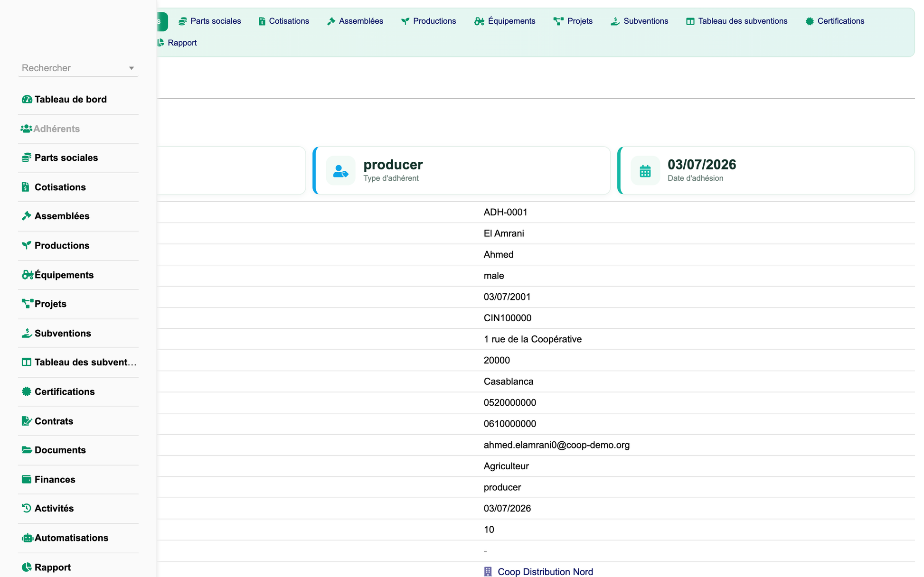Click the top bar Projets diagram icon
The width and height of the screenshot is (924, 577).
[x=558, y=21]
